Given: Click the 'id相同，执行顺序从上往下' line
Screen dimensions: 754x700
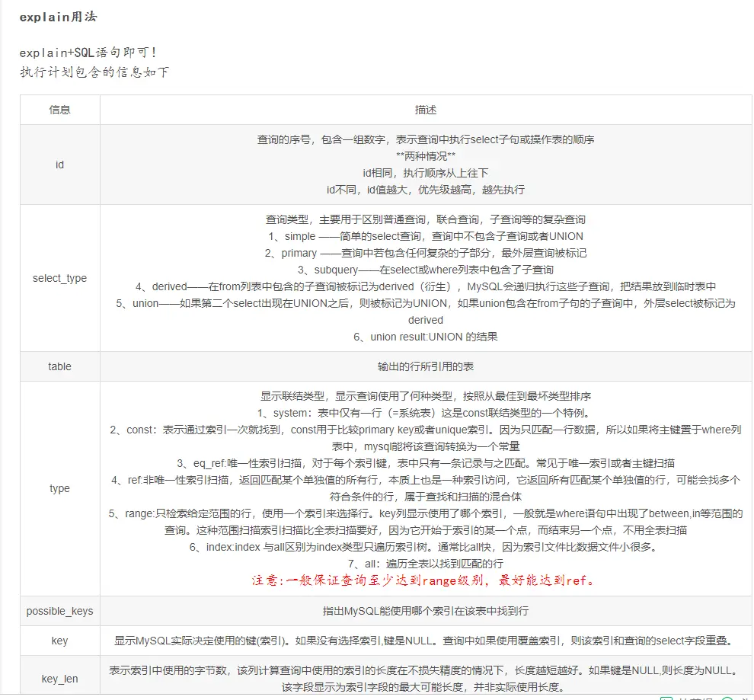Looking at the screenshot, I should [426, 173].
